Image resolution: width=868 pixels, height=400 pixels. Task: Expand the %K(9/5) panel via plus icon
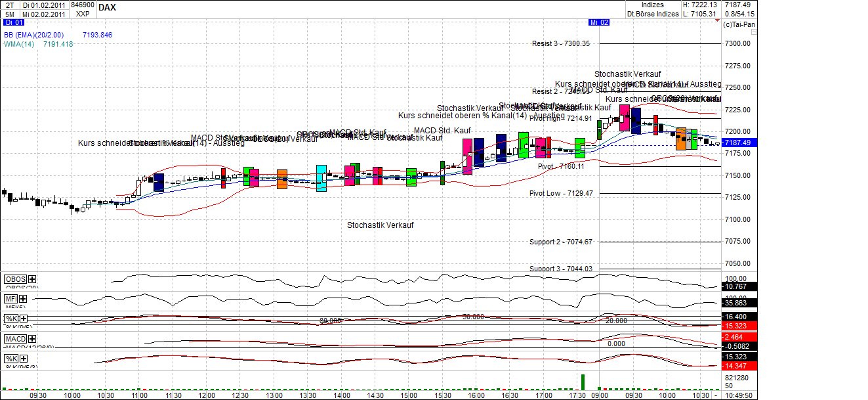(22, 319)
